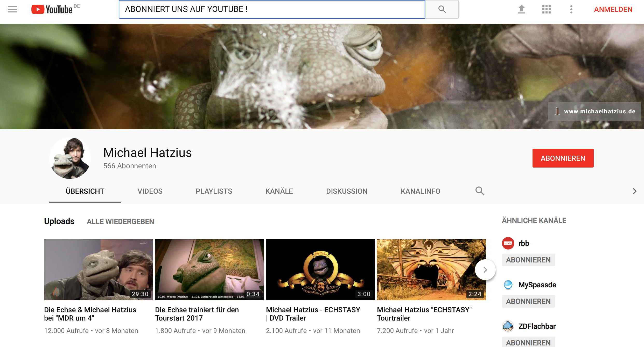
Task: Open the ZDFlachbar channel icon
Action: tap(508, 326)
